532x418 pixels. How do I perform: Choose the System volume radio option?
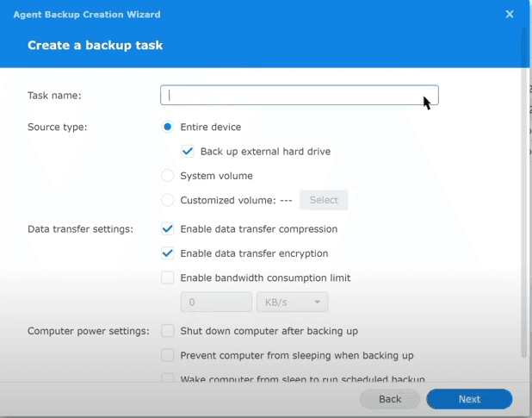pos(168,176)
